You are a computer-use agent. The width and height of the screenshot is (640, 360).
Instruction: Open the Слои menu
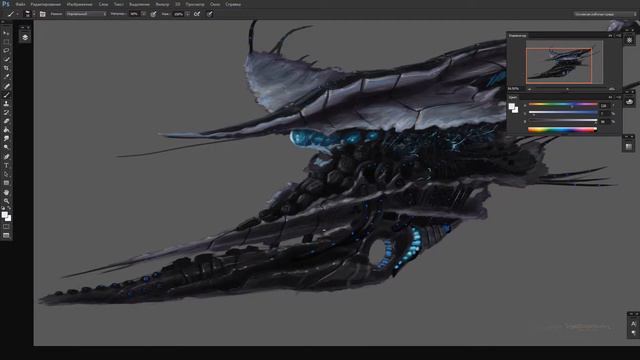click(x=104, y=4)
